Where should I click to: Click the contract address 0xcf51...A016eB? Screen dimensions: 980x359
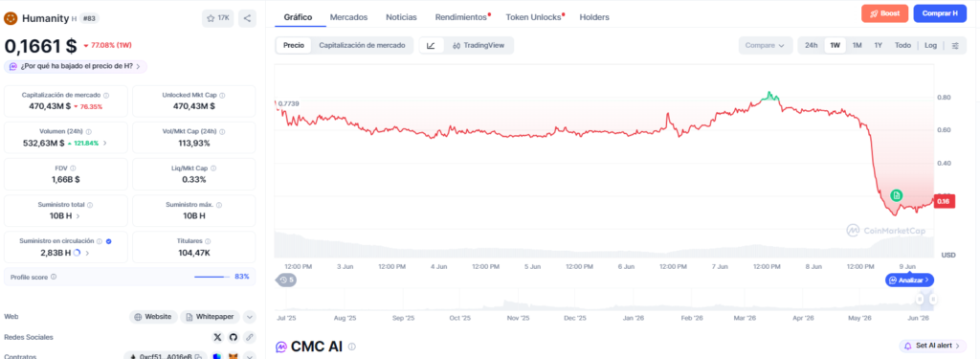[x=166, y=356]
